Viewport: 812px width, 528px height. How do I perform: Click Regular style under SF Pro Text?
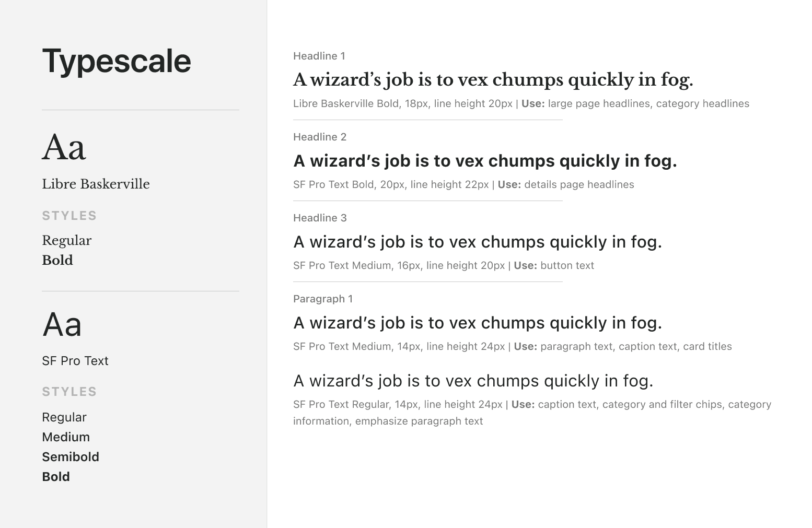tap(64, 417)
